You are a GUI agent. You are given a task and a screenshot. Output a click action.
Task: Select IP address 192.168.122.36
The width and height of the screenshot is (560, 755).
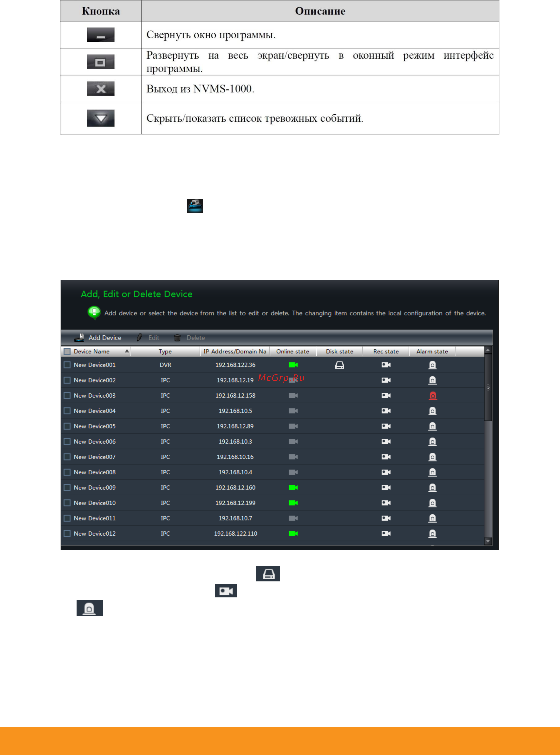[236, 365]
